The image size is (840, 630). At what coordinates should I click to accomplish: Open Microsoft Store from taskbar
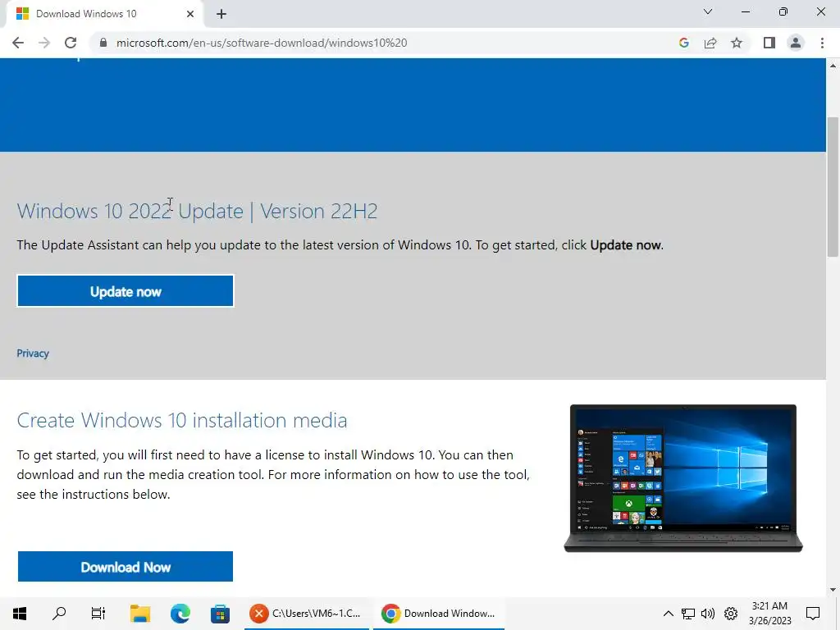[220, 614]
